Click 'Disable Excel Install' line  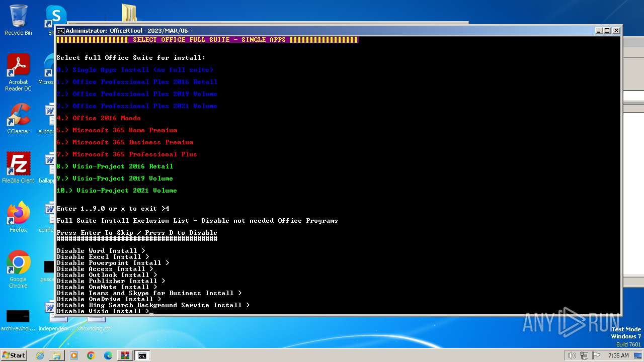click(x=103, y=257)
